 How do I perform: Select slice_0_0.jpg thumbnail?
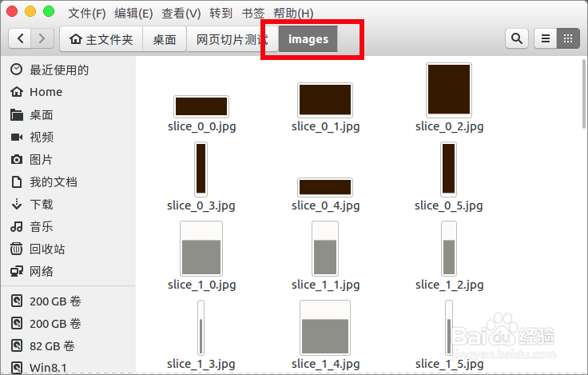coord(201,106)
